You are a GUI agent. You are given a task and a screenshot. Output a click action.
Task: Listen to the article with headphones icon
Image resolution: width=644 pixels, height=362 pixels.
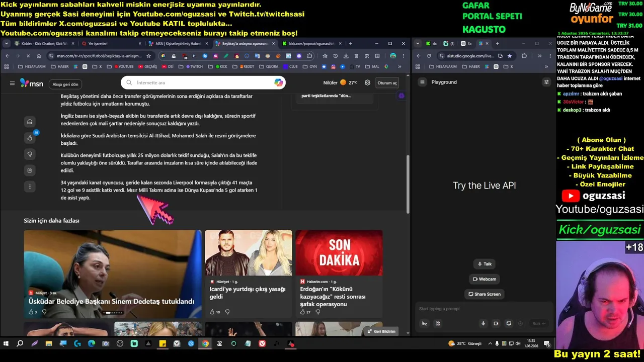(x=30, y=122)
